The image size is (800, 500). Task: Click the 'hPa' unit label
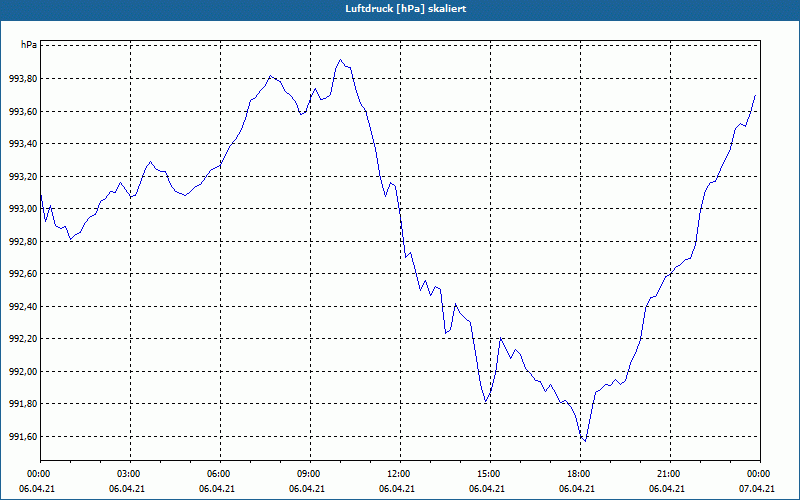29,45
